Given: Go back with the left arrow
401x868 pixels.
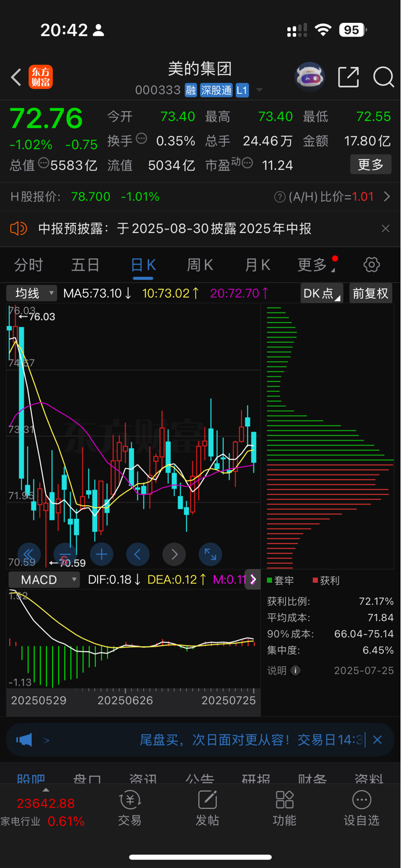Looking at the screenshot, I should click(16, 77).
